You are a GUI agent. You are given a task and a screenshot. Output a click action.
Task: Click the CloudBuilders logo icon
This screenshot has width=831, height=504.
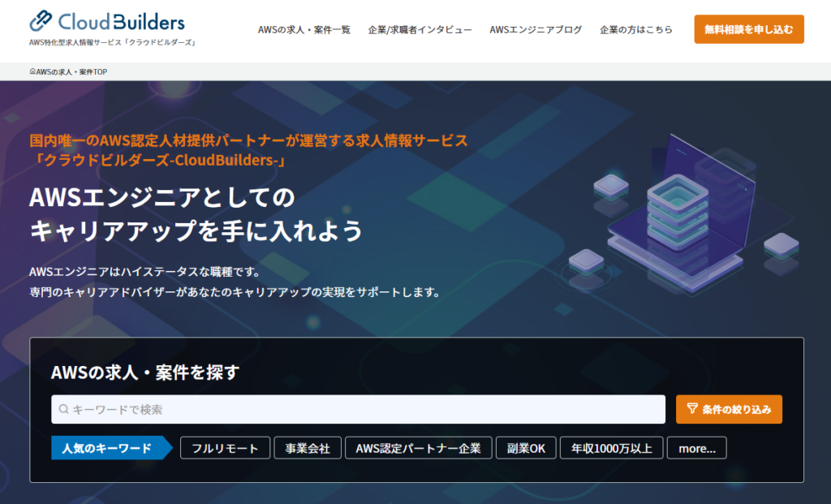[40, 20]
